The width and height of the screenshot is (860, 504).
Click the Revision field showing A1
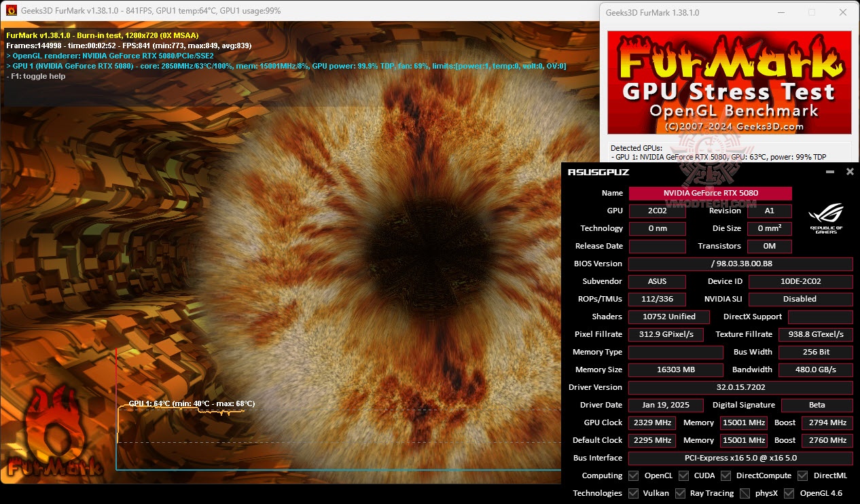770,211
